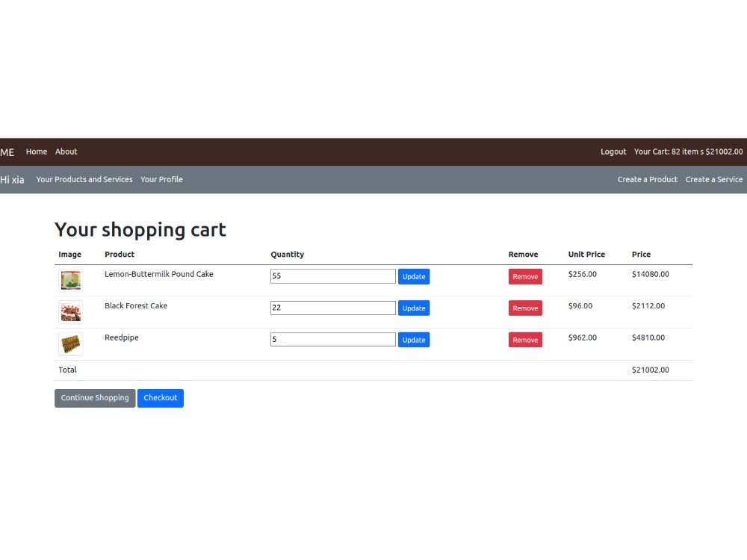Image resolution: width=747 pixels, height=560 pixels.
Task: Click the $14080.00 price
Action: point(651,274)
